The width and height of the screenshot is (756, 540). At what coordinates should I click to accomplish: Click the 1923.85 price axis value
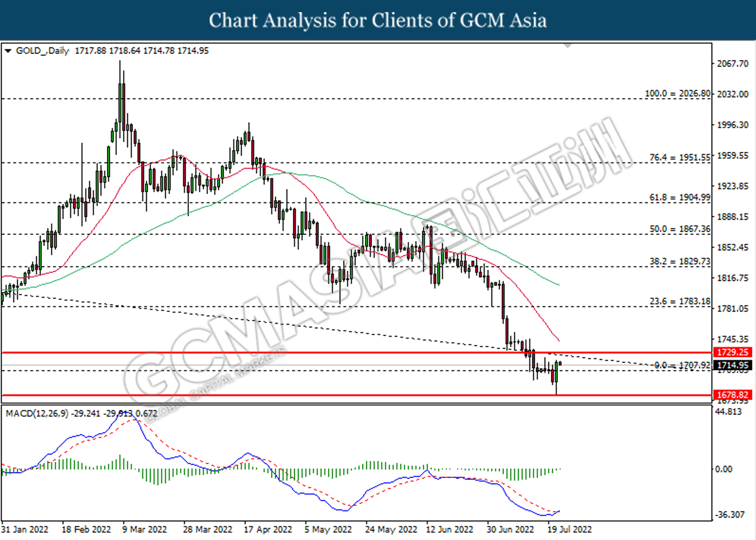(733, 186)
